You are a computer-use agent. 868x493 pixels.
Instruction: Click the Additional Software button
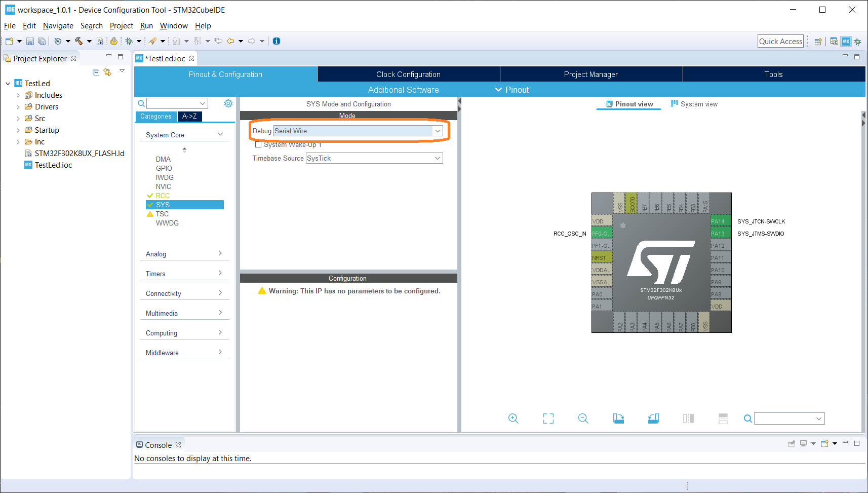[404, 90]
